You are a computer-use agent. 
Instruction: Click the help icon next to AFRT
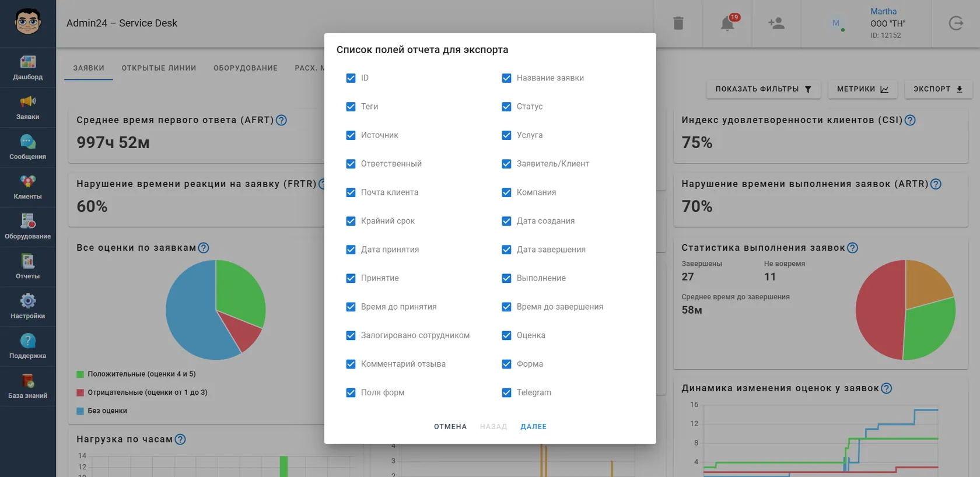[281, 120]
